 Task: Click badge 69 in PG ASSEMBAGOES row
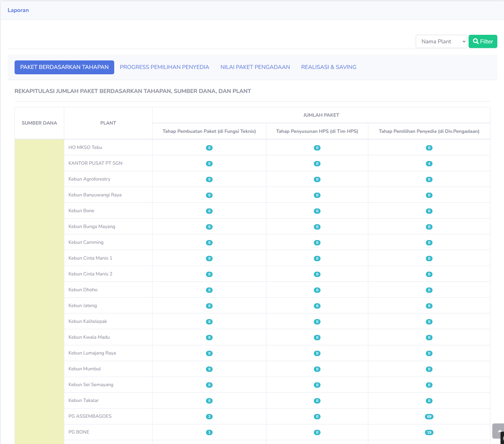point(429,416)
